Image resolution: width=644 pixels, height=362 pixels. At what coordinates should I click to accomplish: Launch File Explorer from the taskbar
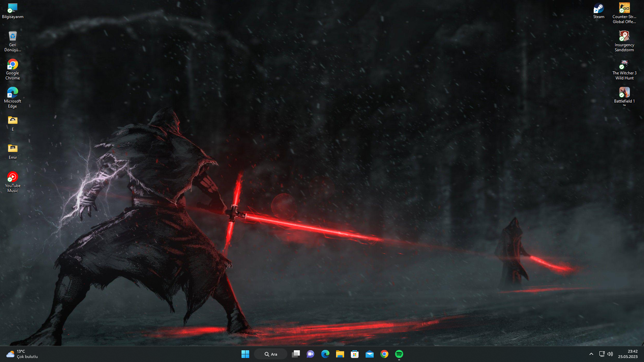coord(340,354)
